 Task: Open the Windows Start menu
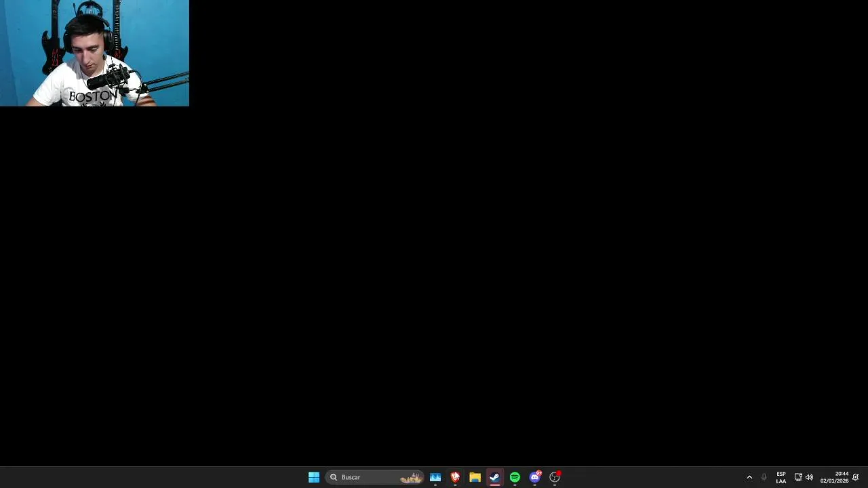pos(314,477)
